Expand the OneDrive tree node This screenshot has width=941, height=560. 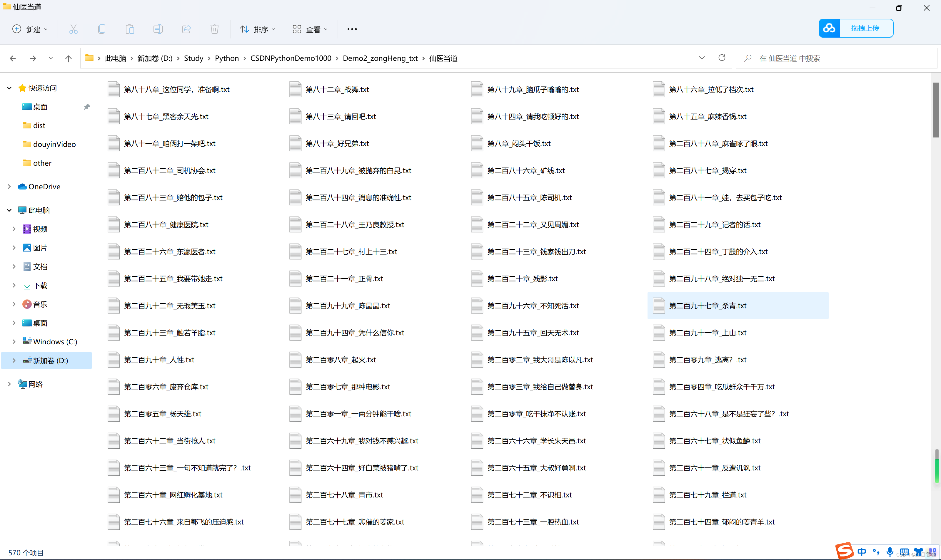9,186
